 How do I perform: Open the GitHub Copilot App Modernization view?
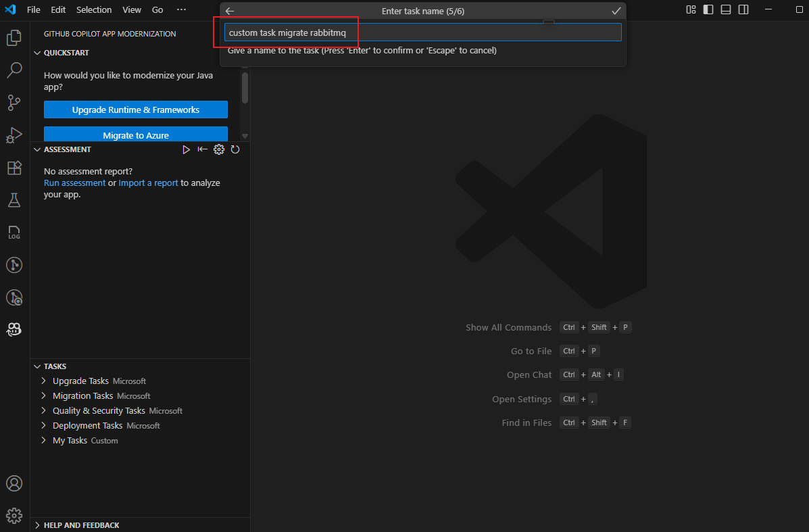click(x=14, y=329)
